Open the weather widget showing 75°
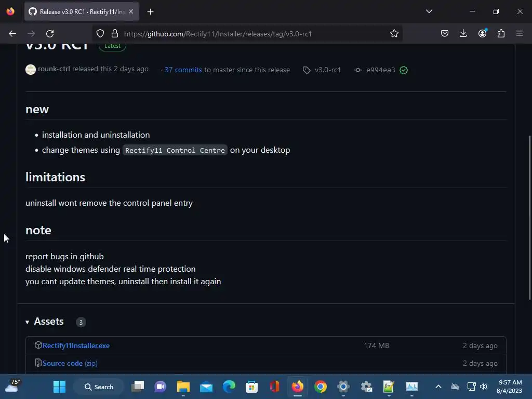 [x=12, y=386]
